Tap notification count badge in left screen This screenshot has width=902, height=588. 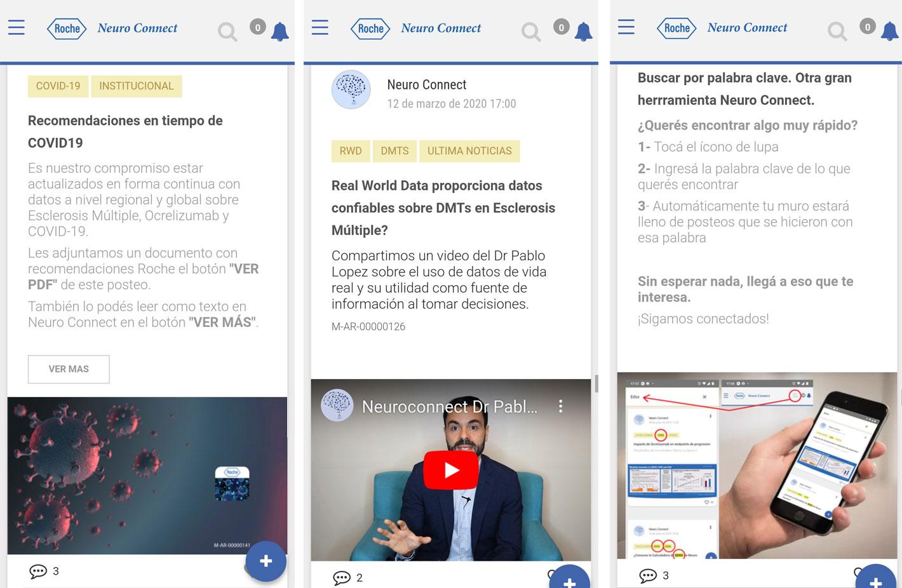pos(257,27)
